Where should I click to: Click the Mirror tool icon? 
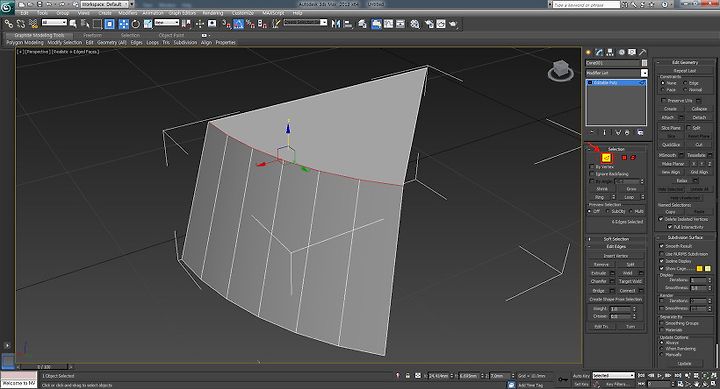[x=336, y=24]
